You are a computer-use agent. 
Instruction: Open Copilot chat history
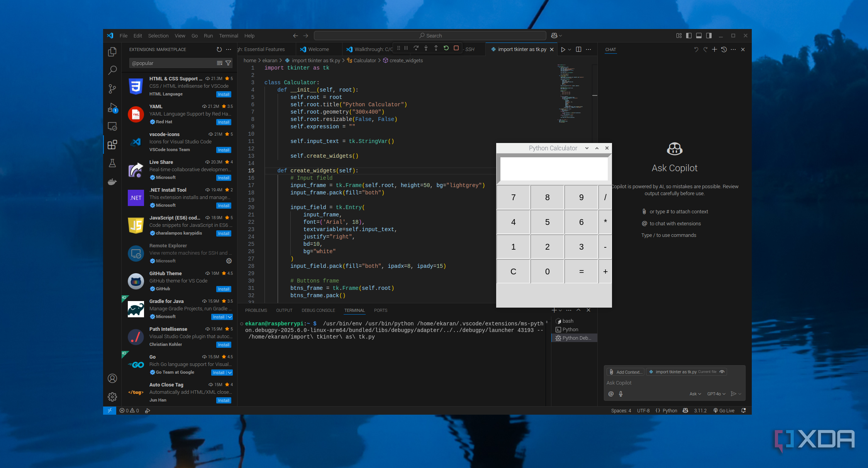(x=724, y=49)
